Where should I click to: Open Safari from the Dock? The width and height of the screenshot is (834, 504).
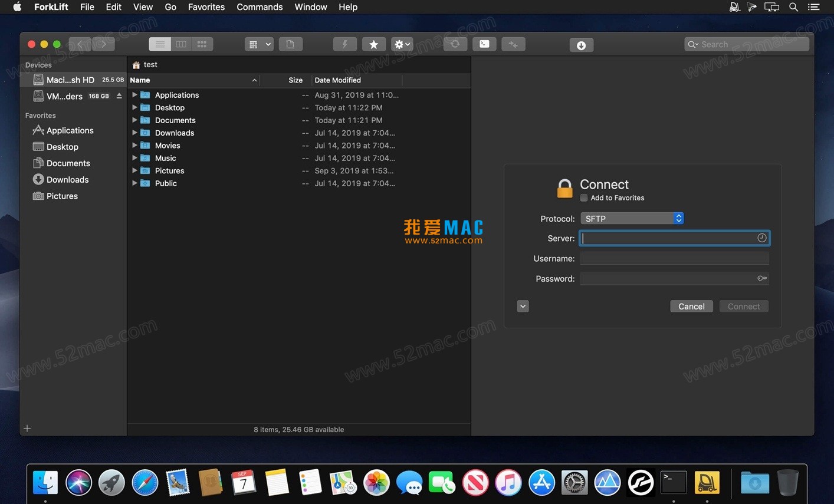[145, 483]
